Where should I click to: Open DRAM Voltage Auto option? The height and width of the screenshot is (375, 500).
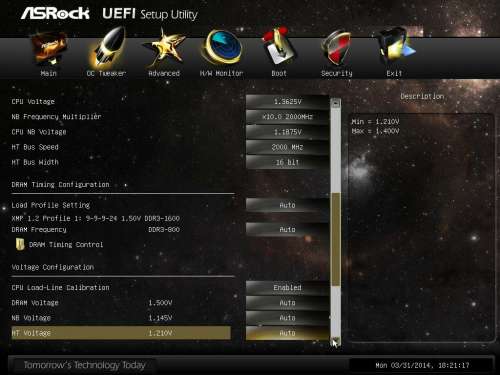[287, 303]
